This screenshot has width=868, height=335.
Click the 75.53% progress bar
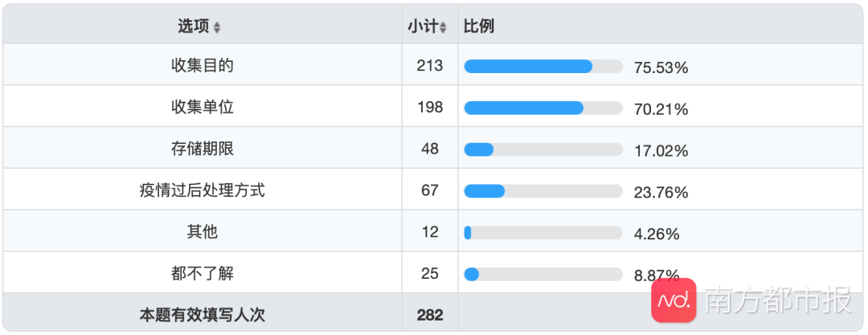point(543,67)
